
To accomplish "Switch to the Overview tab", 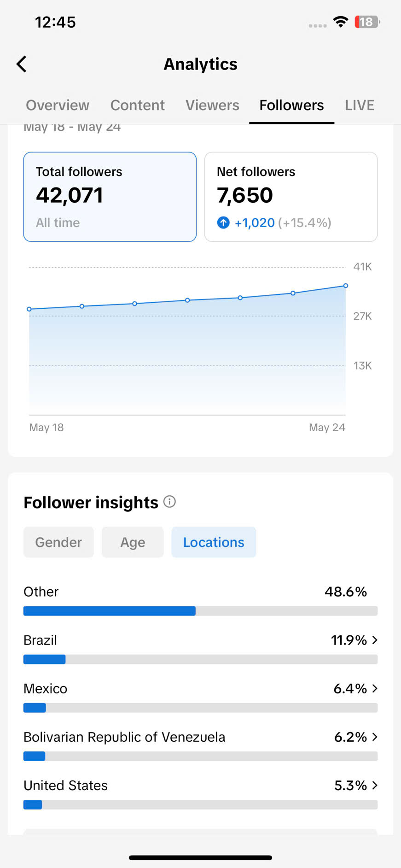I will [58, 105].
